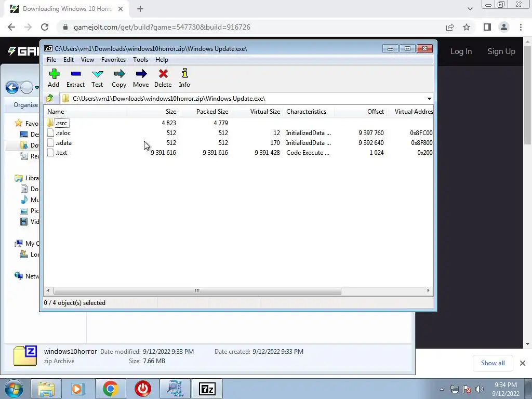
Task: Click the horizontal scrollbar right arrow
Action: click(x=428, y=290)
